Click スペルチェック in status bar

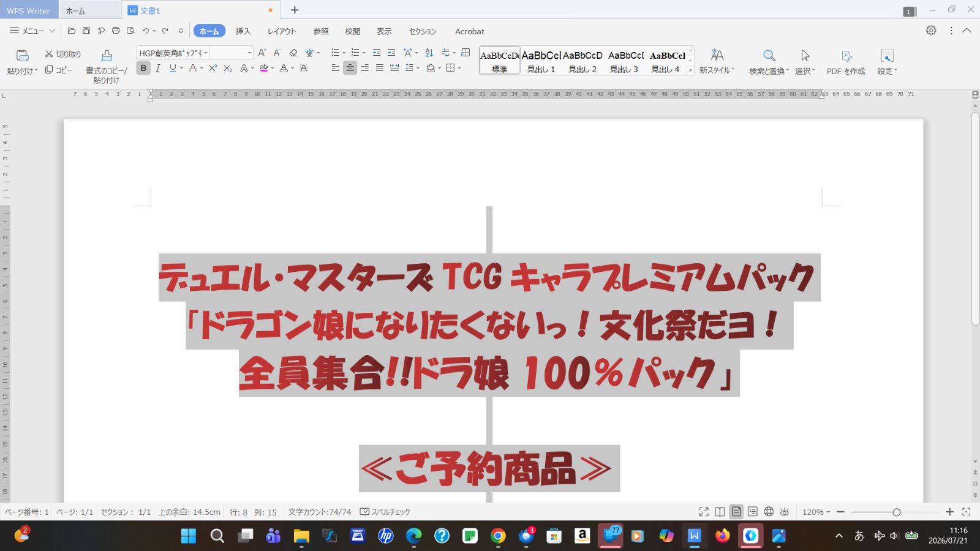385,512
